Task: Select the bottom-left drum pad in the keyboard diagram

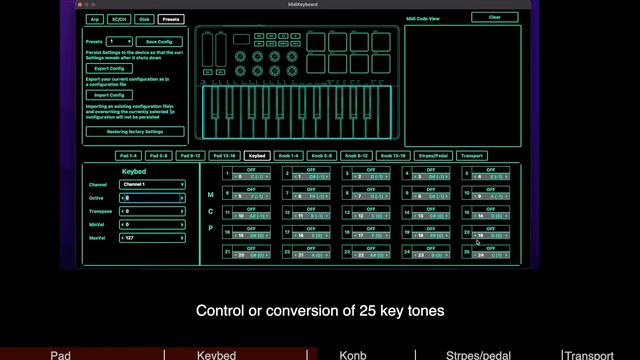Action: [316, 64]
